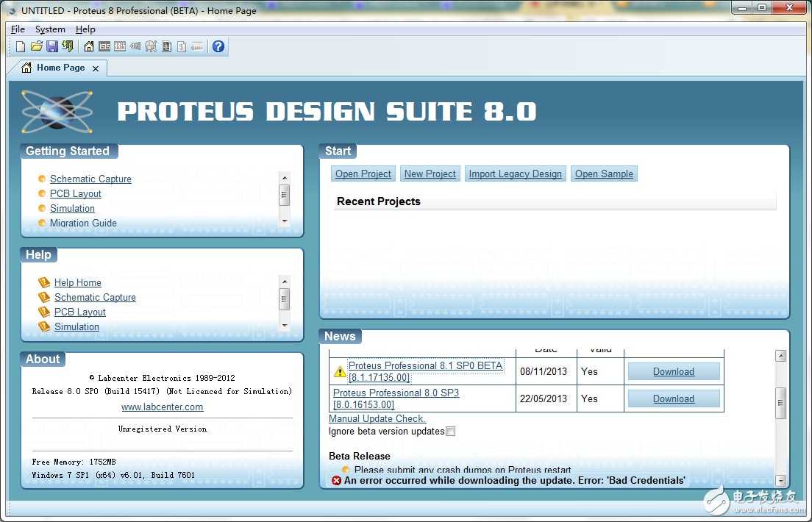This screenshot has width=812, height=522.
Task: Click the Help panel scrollbar down arrow
Action: (x=285, y=325)
